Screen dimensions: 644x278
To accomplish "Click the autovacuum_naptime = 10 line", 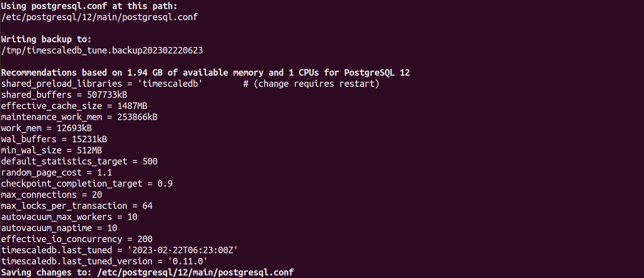I will (x=59, y=228).
